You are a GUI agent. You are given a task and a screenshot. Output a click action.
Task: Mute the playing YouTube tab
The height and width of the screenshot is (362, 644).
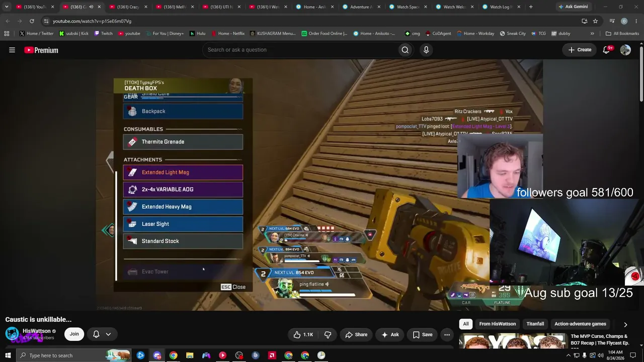pos(91,7)
